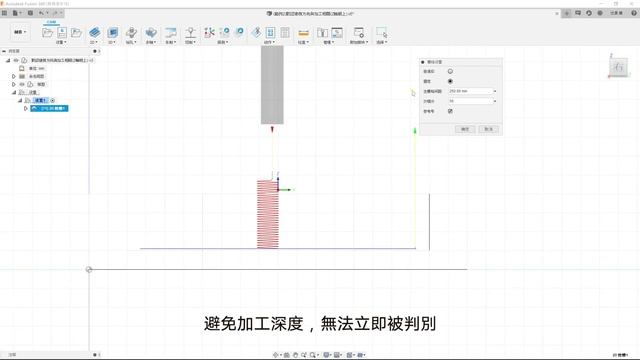The width and height of the screenshot is (640, 360).
Task: Click the Save icon in the top bar
Action: click(30, 13)
